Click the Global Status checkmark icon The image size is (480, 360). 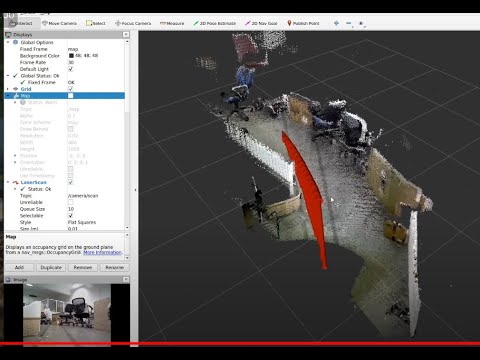click(15, 76)
